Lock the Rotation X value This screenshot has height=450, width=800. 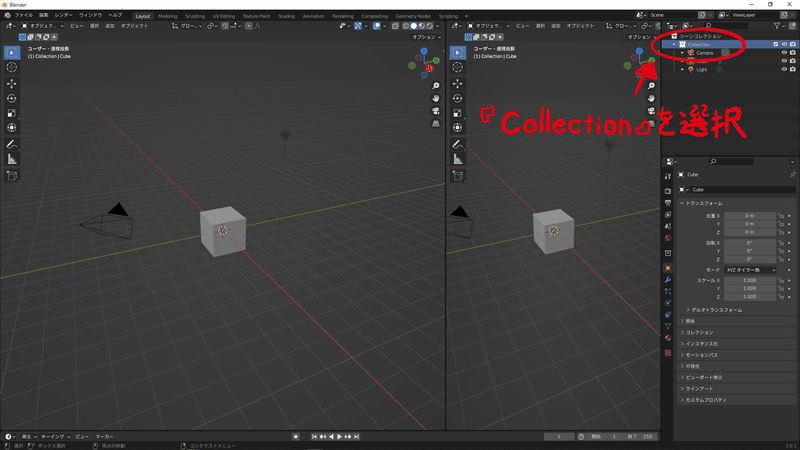(781, 243)
